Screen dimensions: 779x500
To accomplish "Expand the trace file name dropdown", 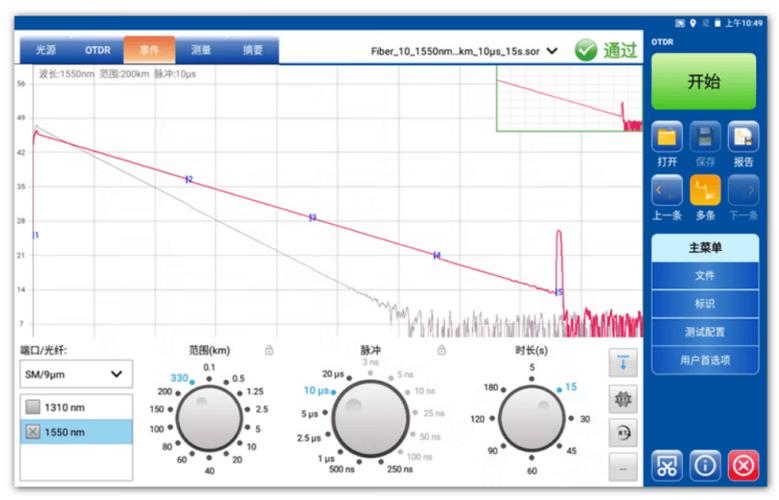I will [552, 51].
